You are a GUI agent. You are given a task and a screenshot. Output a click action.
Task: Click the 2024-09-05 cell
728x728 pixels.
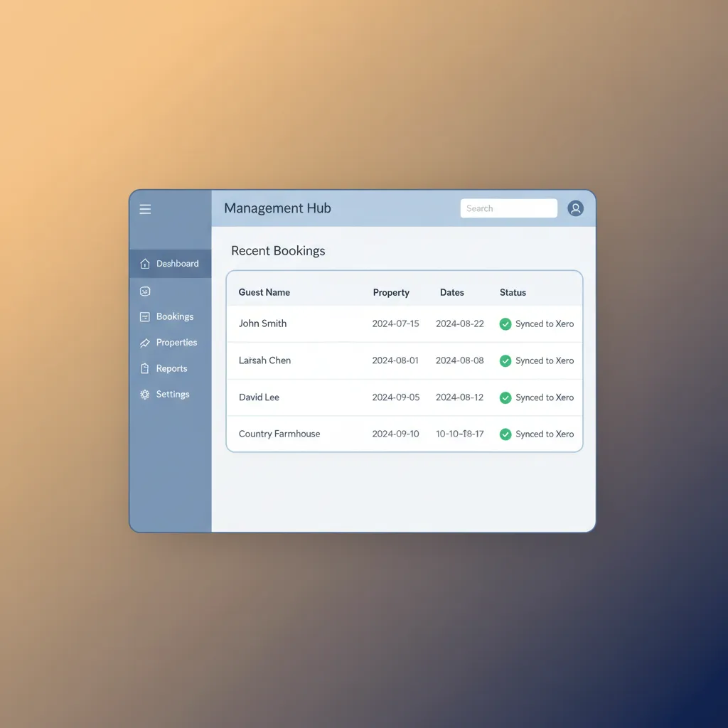pyautogui.click(x=395, y=397)
